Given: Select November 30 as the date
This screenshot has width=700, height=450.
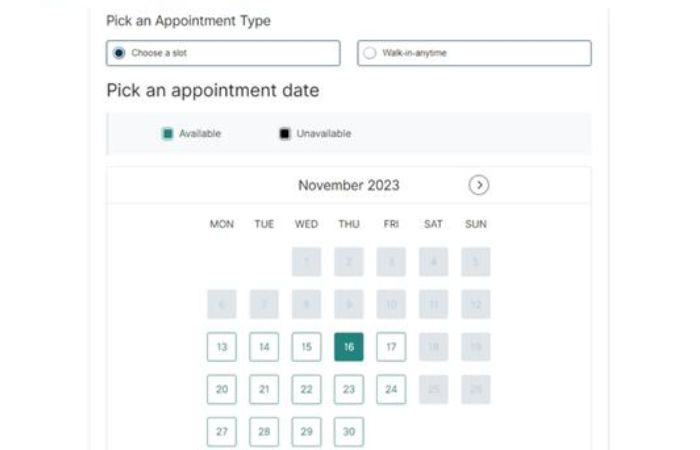Looking at the screenshot, I should [349, 431].
